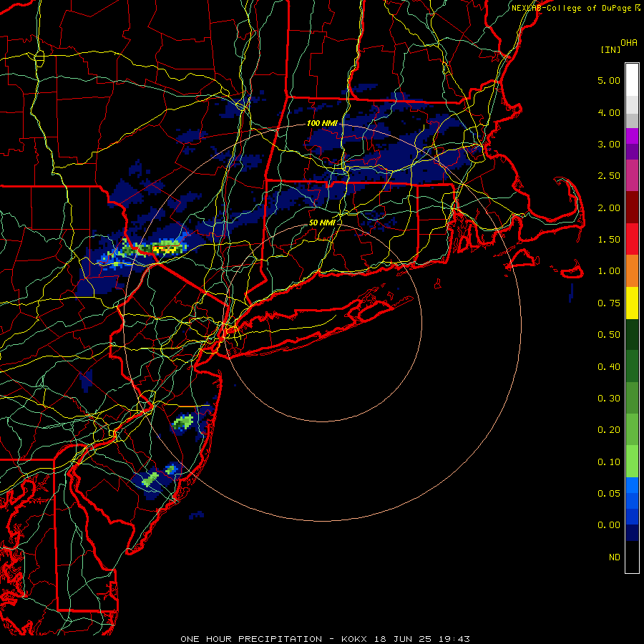Viewport: 644px width, 644px height.
Task: Select the orange 1.00 legend swatch
Action: click(632, 271)
